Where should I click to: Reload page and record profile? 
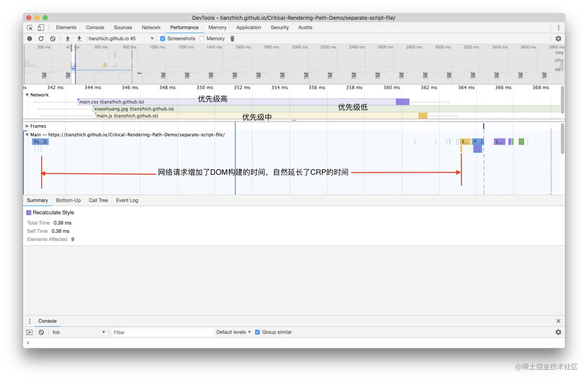[41, 38]
